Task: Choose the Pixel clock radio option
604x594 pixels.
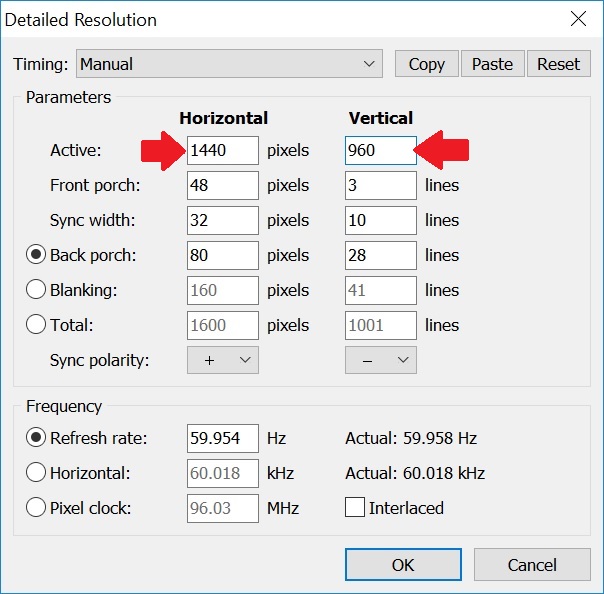Action: (x=36, y=508)
